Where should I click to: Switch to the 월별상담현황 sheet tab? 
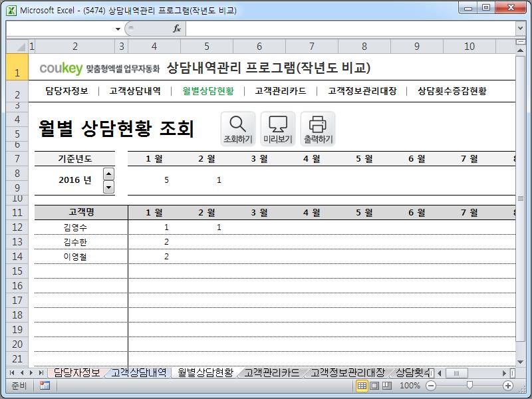205,372
